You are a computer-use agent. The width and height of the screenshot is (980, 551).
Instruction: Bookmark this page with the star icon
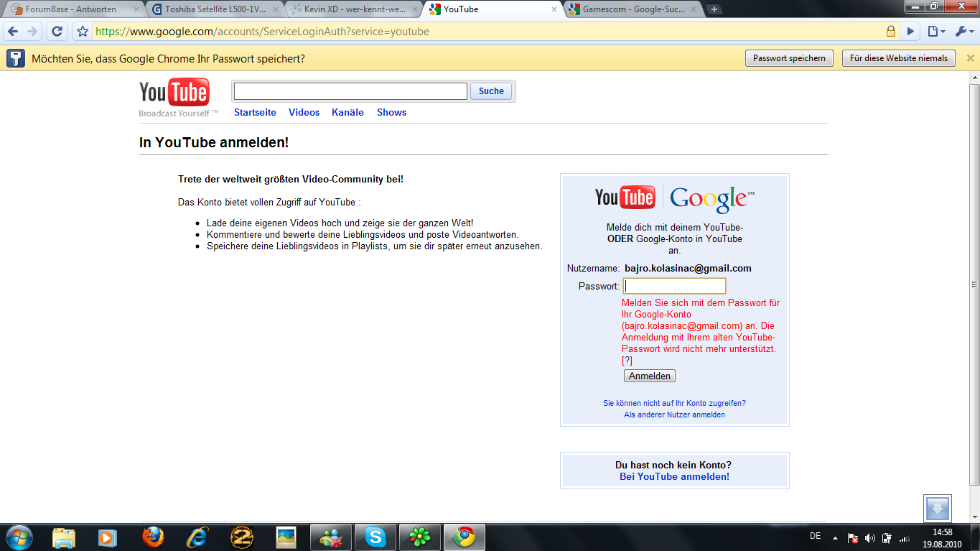click(83, 32)
